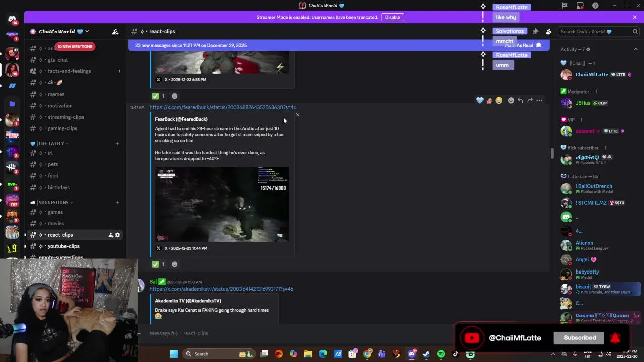The image size is (644, 362).
Task: Show hidden system tray icons chevron
Action: 553,354
